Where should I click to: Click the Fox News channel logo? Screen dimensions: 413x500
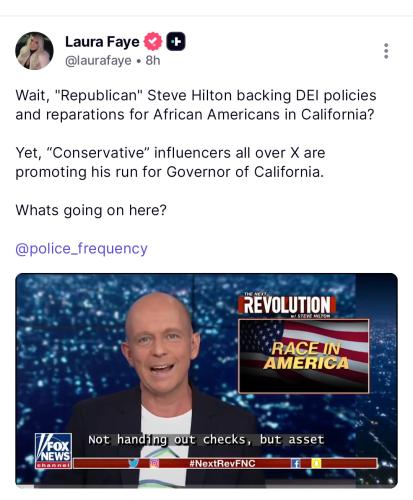tap(53, 451)
